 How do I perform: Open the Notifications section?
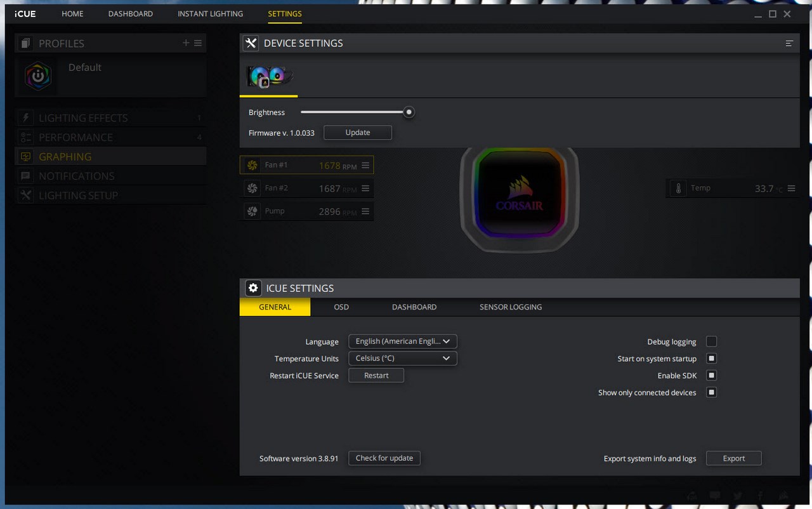point(110,176)
